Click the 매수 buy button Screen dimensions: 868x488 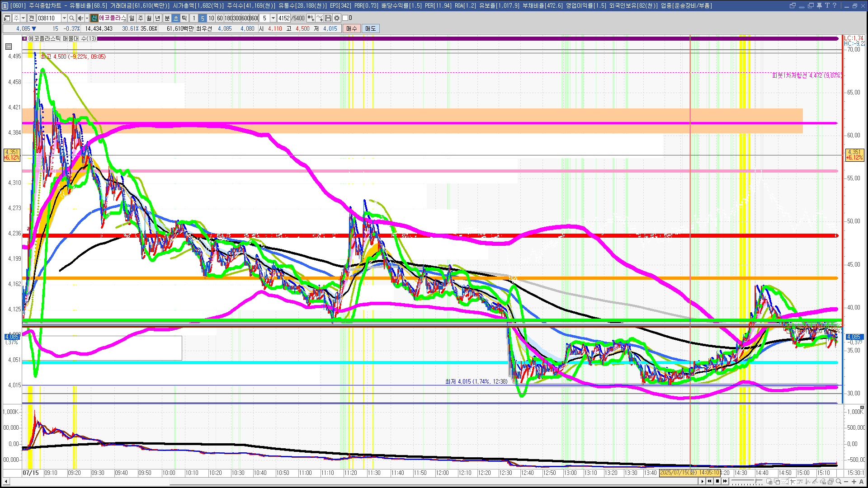pos(351,28)
